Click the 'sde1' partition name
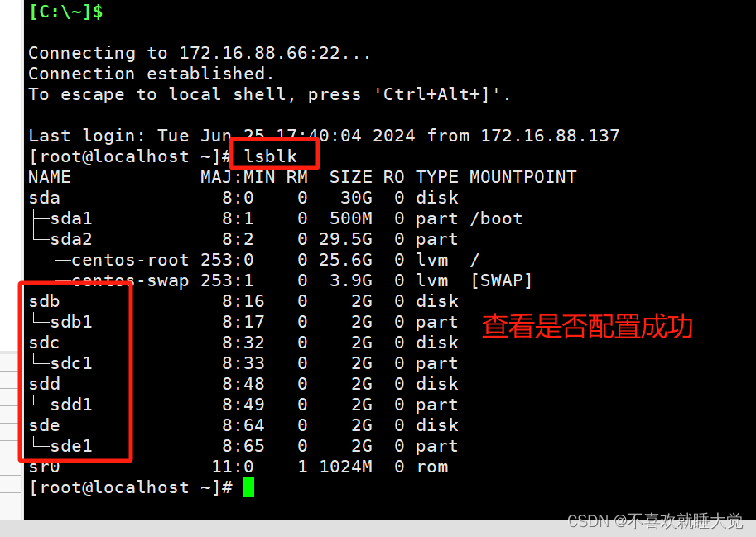The image size is (756, 537). click(71, 446)
